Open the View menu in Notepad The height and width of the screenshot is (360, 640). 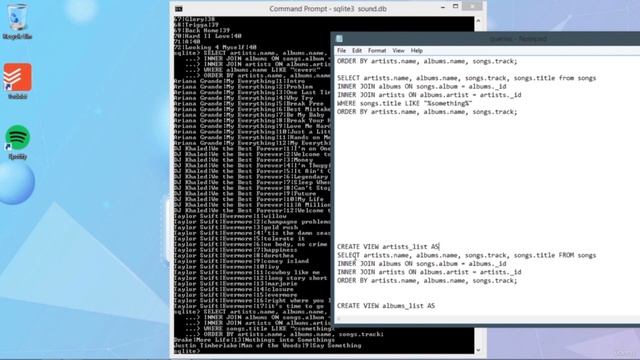click(398, 51)
